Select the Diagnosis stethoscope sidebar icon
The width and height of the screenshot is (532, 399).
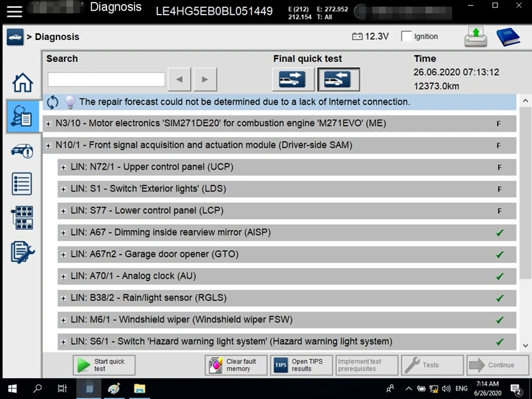pos(23,116)
